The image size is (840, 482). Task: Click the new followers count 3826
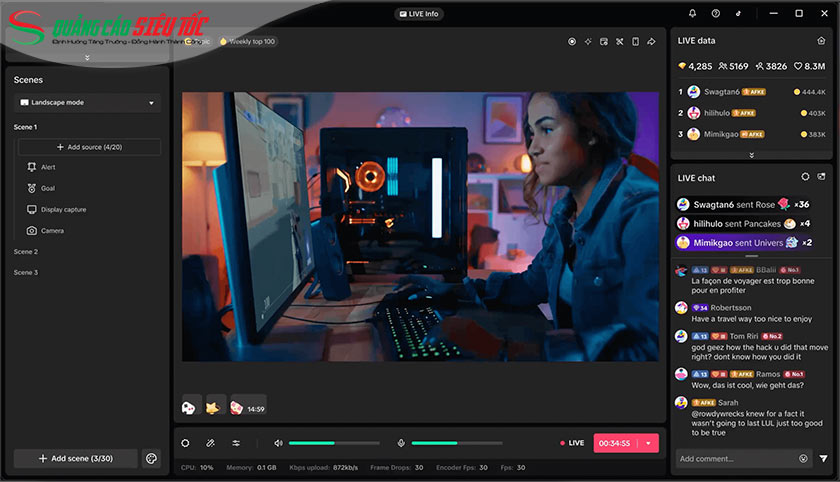771,66
